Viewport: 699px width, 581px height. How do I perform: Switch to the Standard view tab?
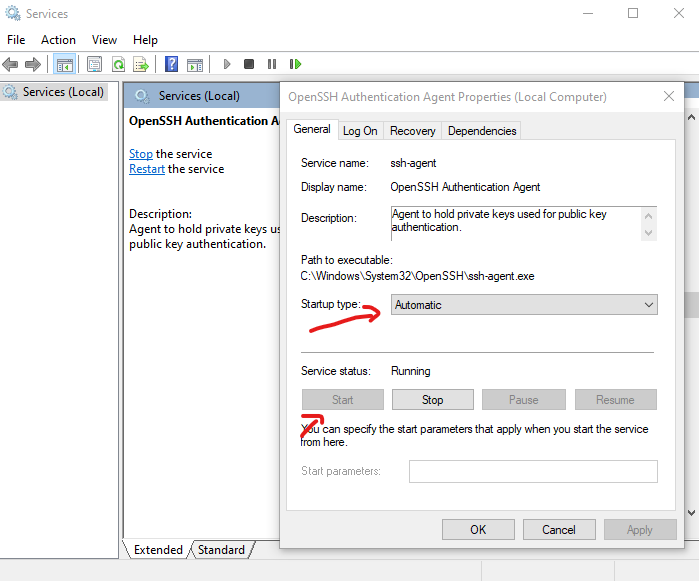(222, 549)
